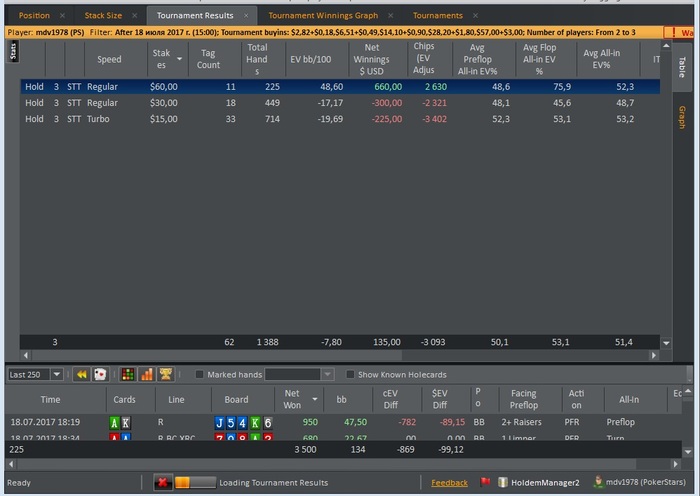
Task: Click the filter description bar
Action: pyautogui.click(x=334, y=33)
